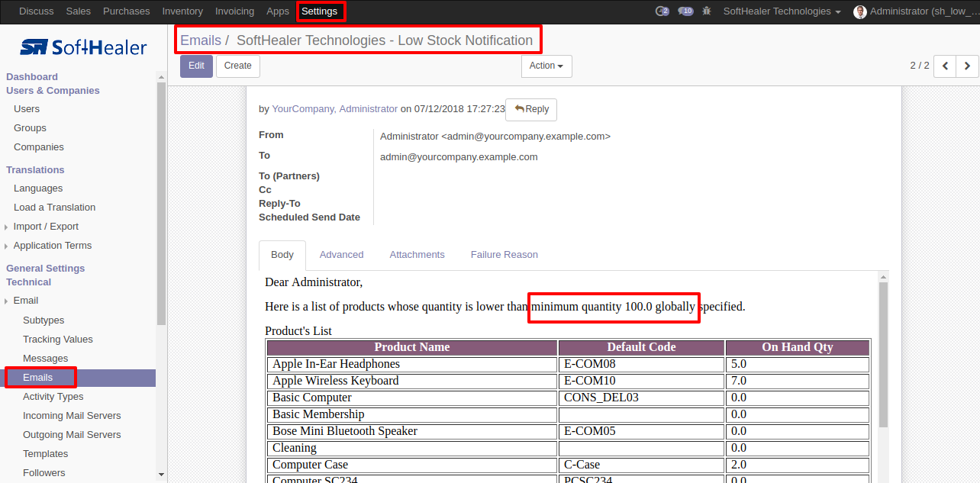Switch to the Attachments tab
The image size is (980, 483).
pyautogui.click(x=417, y=255)
